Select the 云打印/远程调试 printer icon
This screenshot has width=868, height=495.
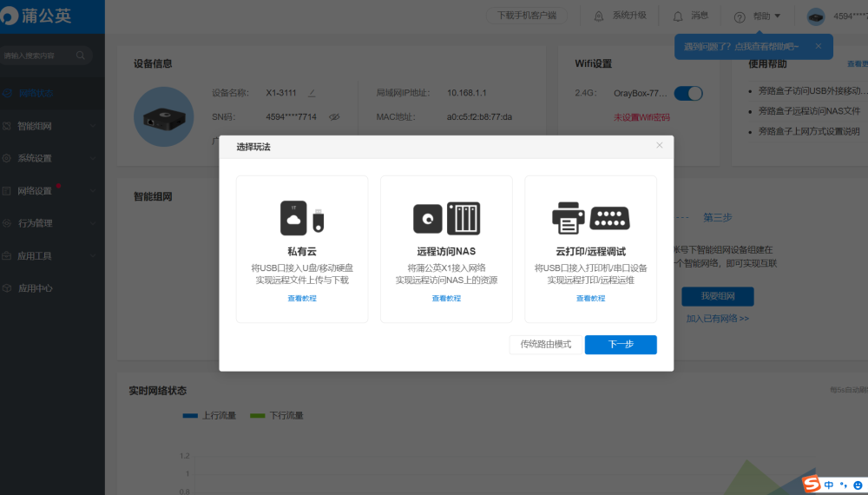[x=590, y=218]
